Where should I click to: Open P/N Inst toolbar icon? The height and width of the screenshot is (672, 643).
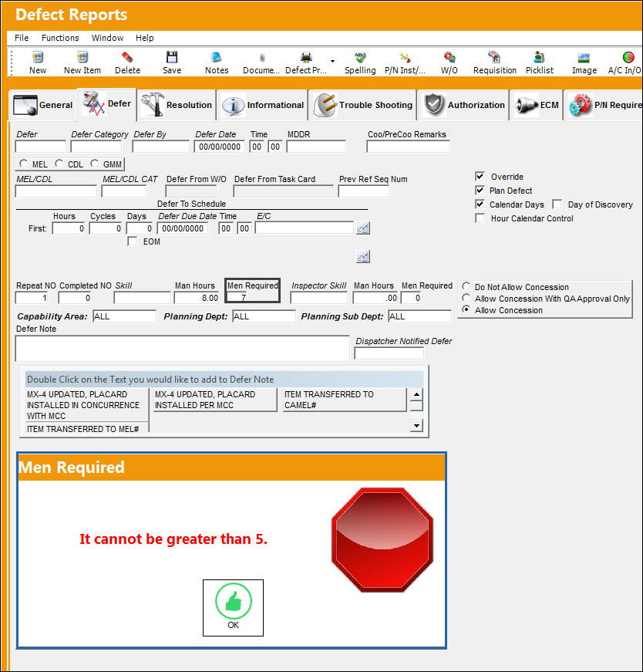(x=405, y=57)
